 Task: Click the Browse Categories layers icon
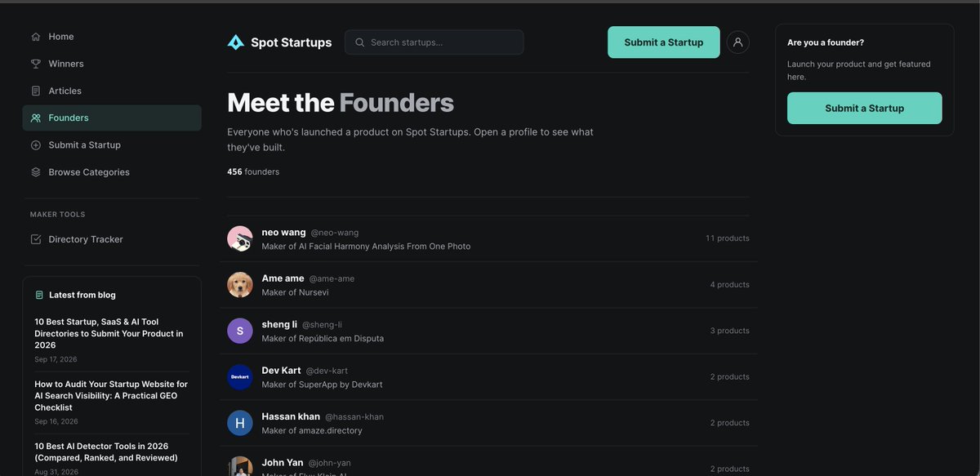[36, 172]
